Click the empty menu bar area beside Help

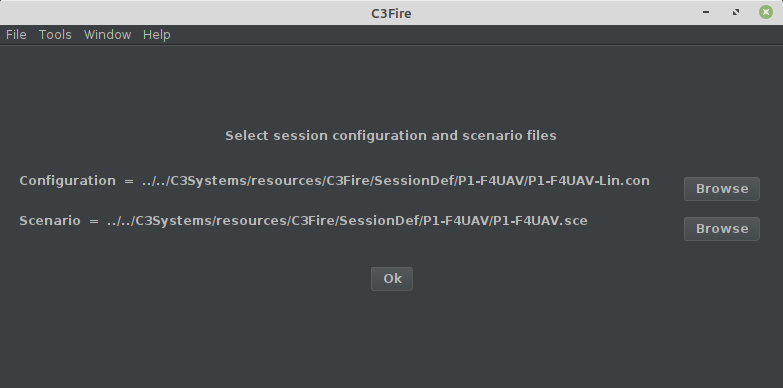(x=474, y=34)
